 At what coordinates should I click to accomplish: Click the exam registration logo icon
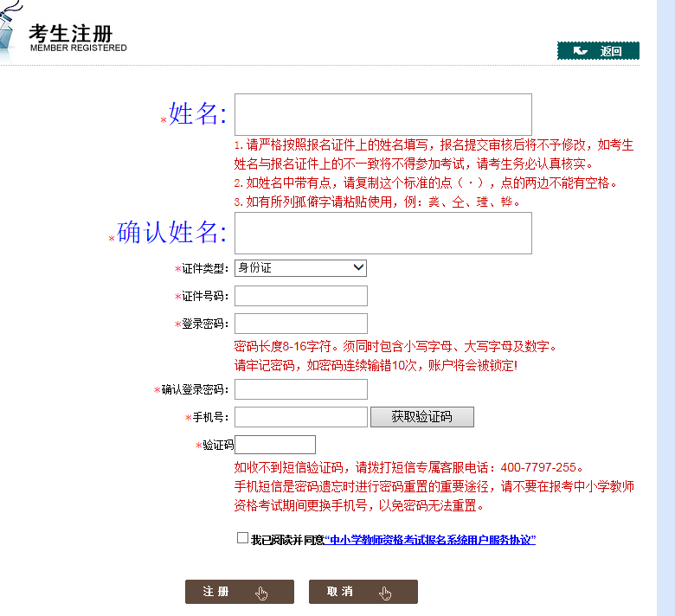pos(8,29)
